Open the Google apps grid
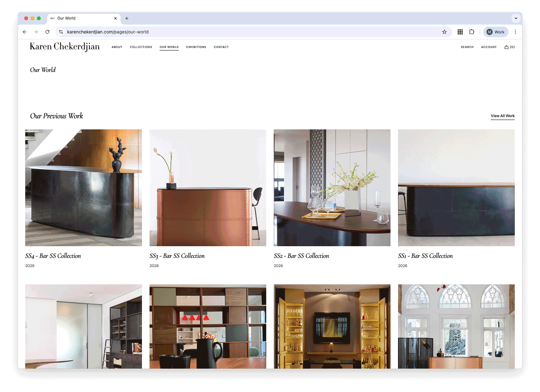540x392 pixels. pos(460,32)
